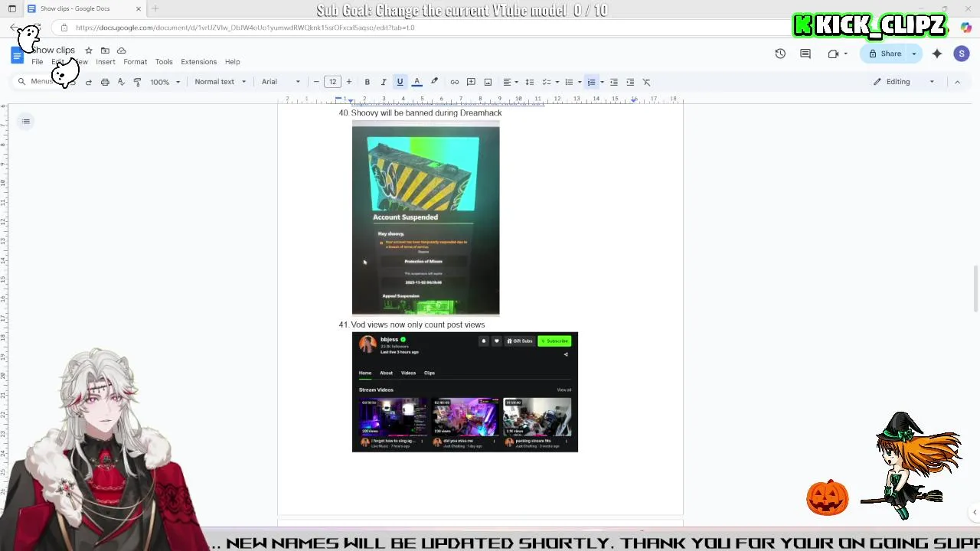
Task: Open the comments panel icon
Action: coord(805,54)
